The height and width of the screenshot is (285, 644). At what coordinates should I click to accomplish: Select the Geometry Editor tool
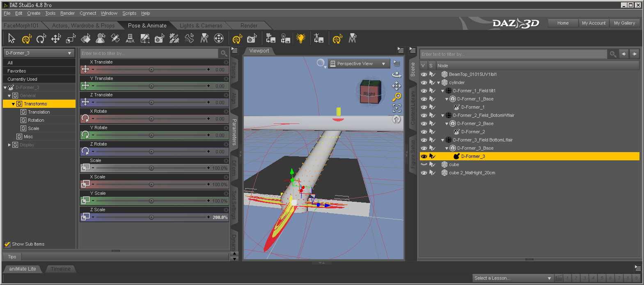pos(145,39)
